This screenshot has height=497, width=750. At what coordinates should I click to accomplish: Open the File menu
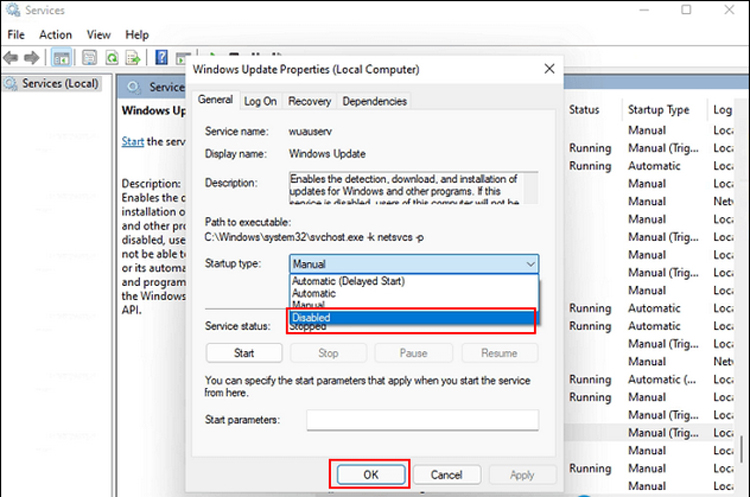tap(16, 35)
